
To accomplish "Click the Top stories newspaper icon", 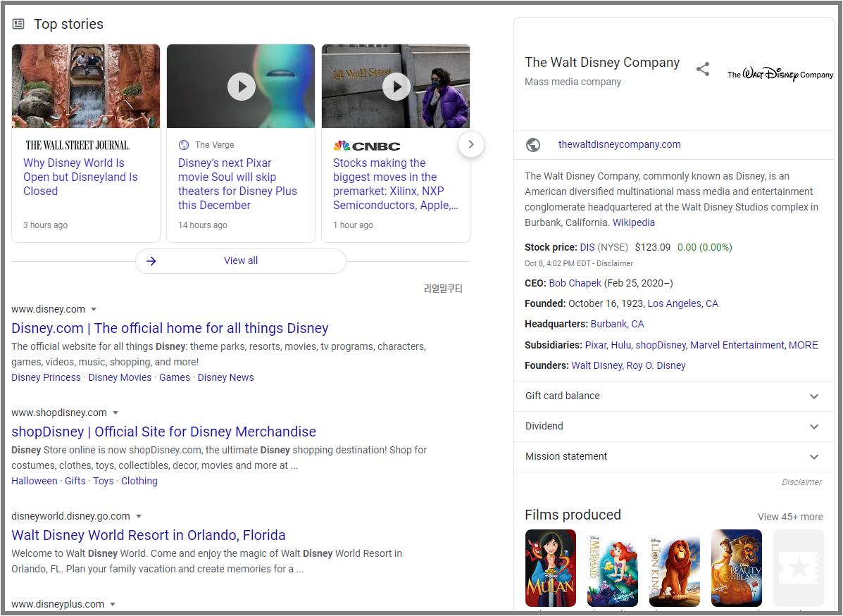I will click(18, 24).
